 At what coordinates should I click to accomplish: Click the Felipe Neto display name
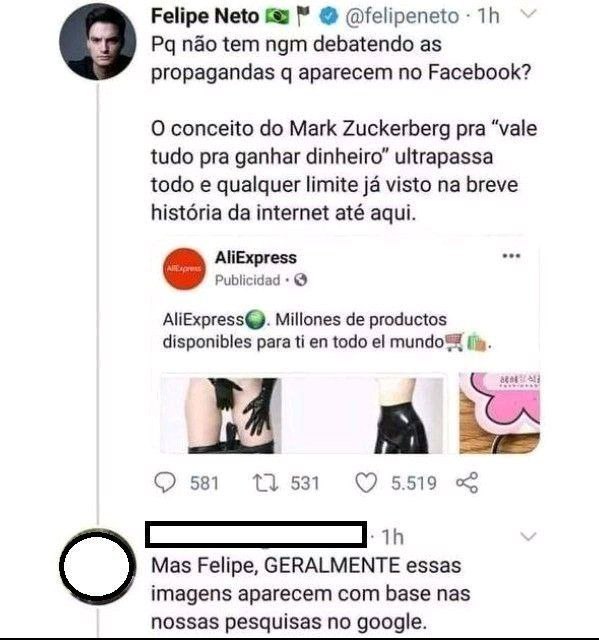tap(205, 16)
